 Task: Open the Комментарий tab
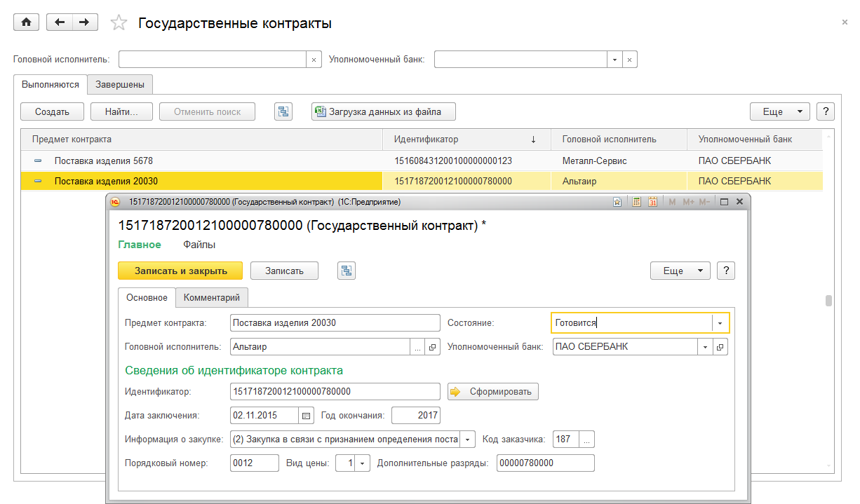tap(211, 297)
